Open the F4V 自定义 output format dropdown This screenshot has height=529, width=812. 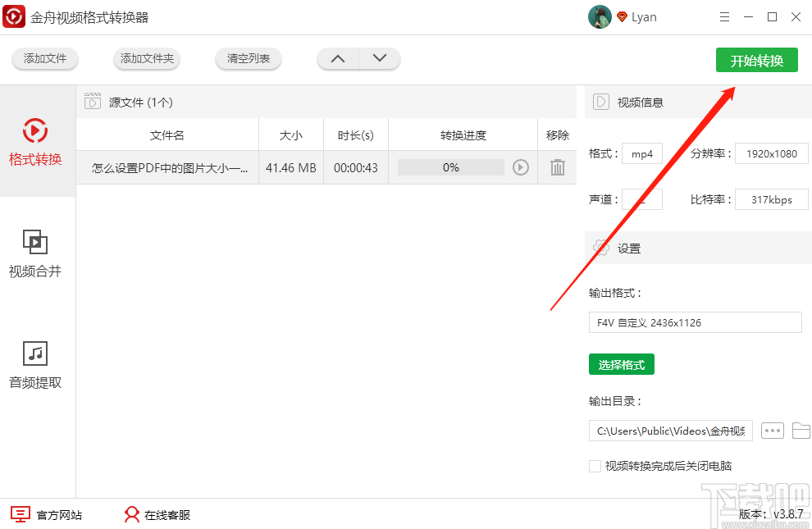[x=695, y=322]
